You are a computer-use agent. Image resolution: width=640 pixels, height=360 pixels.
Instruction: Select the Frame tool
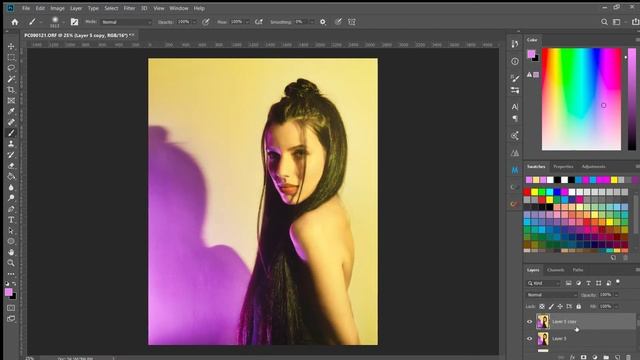click(11, 100)
